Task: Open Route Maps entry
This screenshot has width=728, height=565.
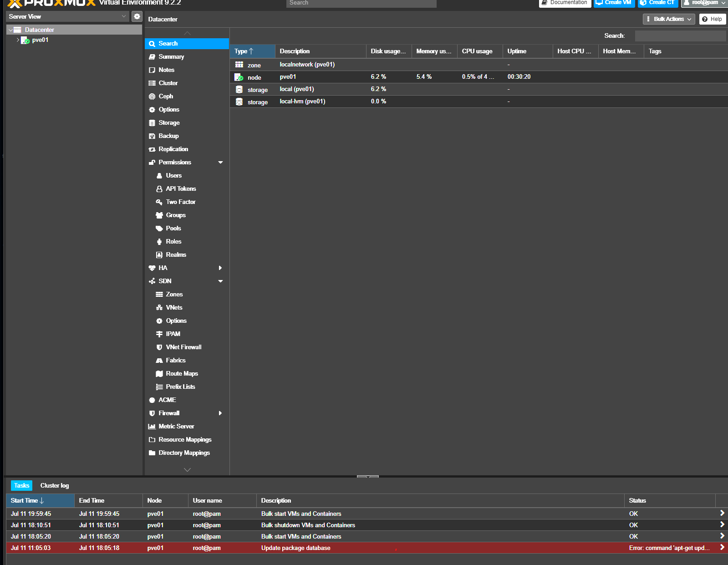Action: click(x=187, y=373)
